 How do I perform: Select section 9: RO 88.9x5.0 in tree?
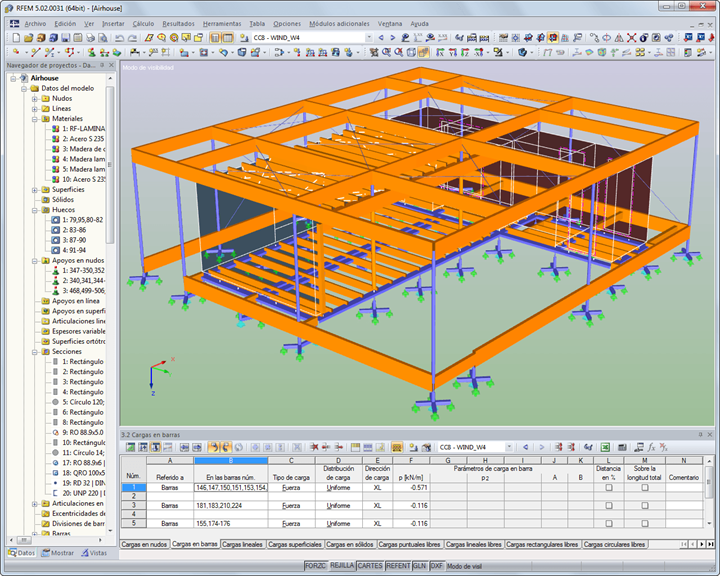pyautogui.click(x=83, y=432)
